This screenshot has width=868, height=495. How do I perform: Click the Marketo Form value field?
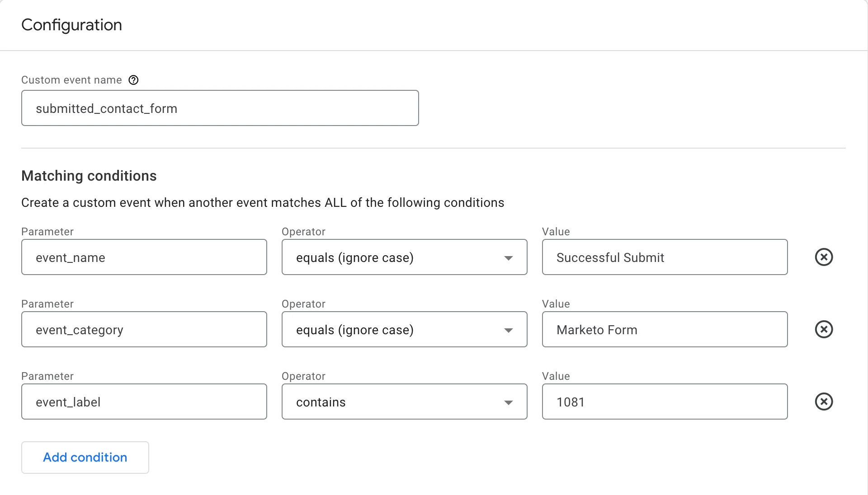coord(665,329)
